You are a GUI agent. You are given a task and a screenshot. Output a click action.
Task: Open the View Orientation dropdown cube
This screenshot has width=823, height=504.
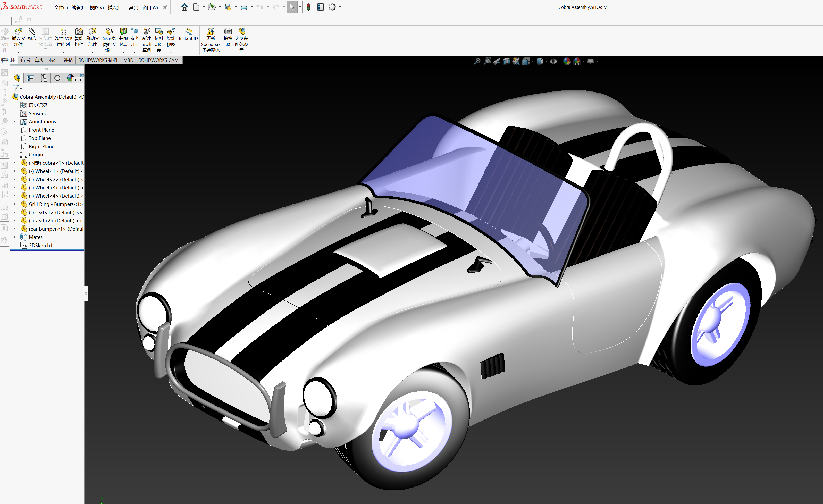click(526, 61)
